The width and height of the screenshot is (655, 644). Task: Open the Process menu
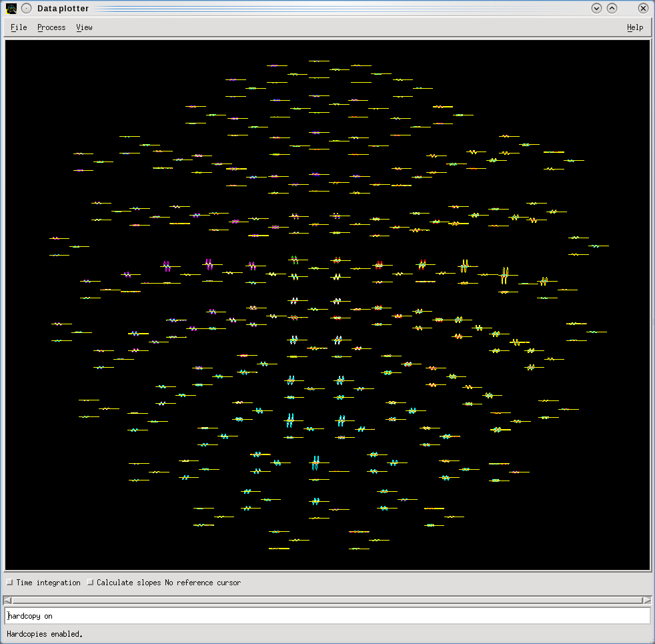(x=51, y=27)
